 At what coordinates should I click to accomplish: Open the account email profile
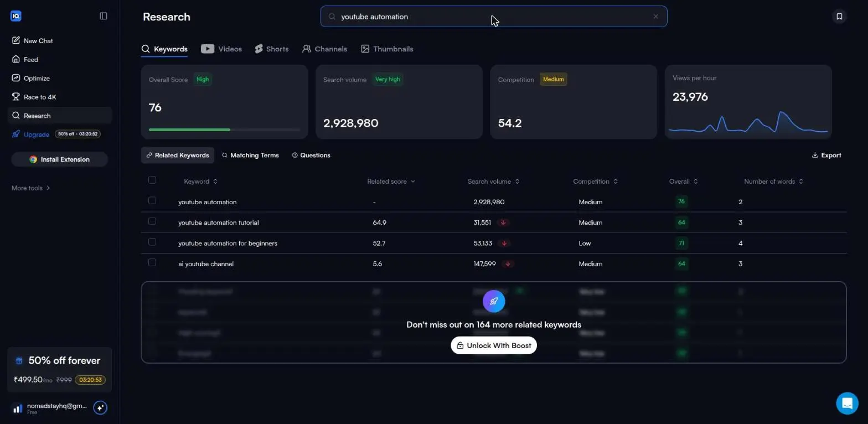(49, 408)
